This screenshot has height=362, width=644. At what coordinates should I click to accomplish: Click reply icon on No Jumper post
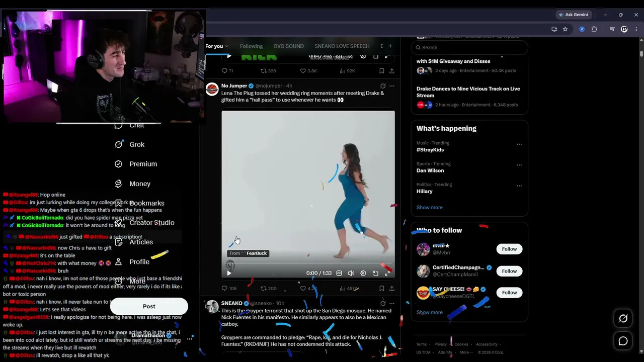pyautogui.click(x=225, y=288)
